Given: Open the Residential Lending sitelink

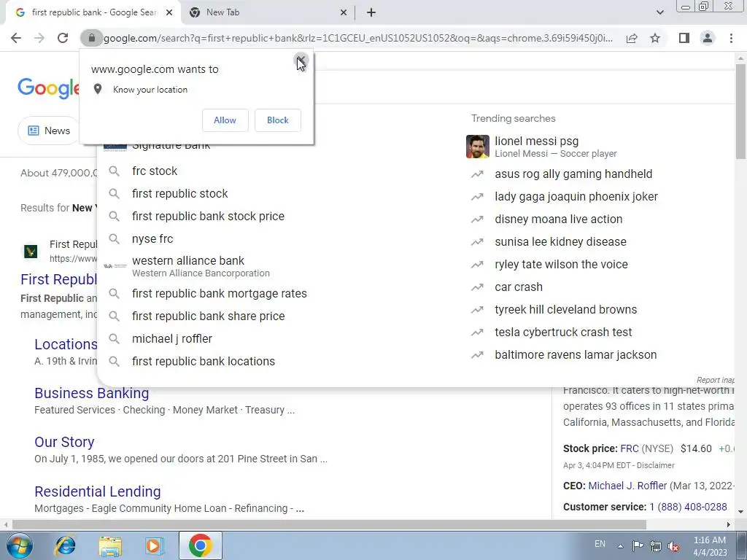Looking at the screenshot, I should 97,491.
